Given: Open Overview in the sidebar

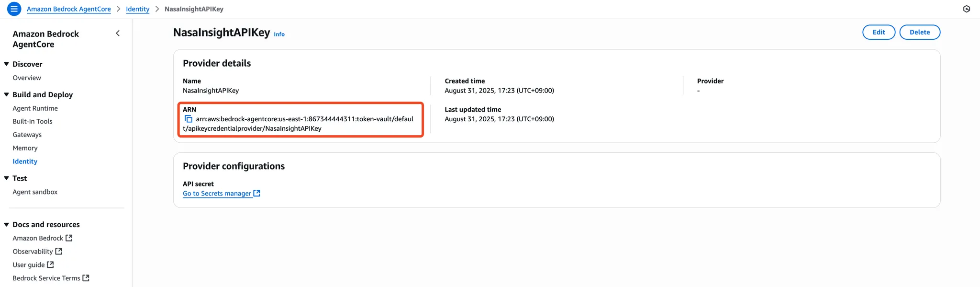Looking at the screenshot, I should 27,78.
